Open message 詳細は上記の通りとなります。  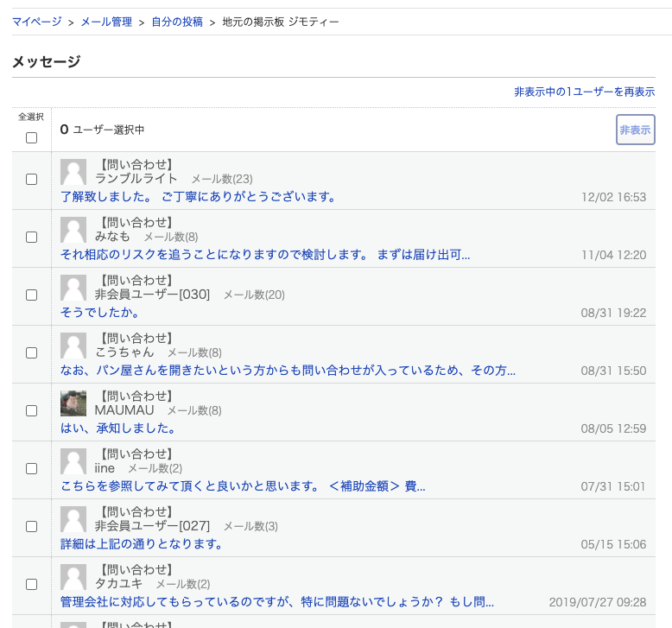(142, 544)
